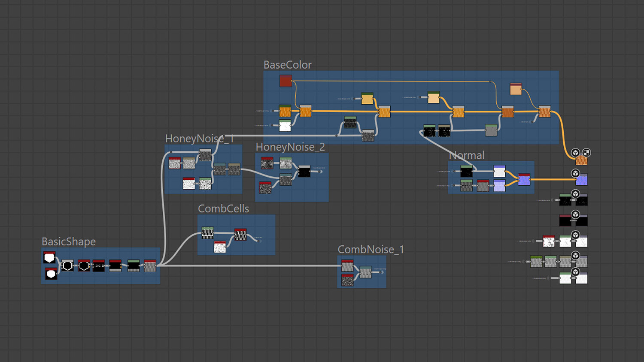Select the red-header hexagon outline node in BasicShape

coord(84,265)
